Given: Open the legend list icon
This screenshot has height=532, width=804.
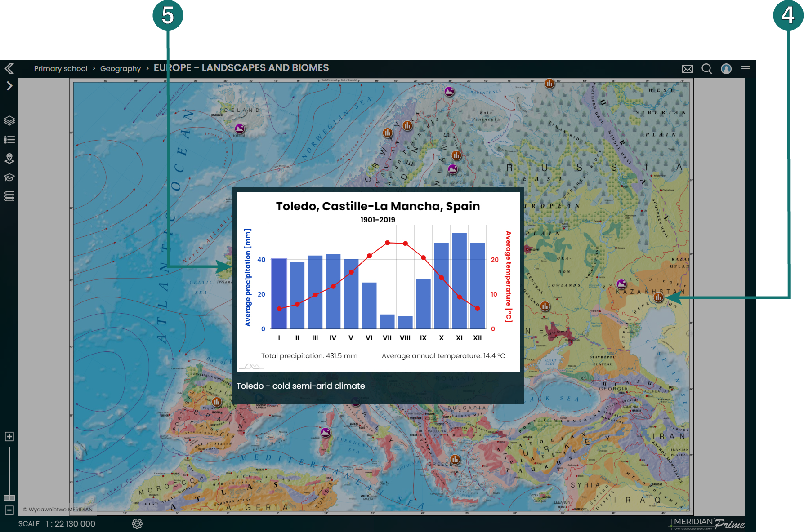Looking at the screenshot, I should click(x=9, y=140).
